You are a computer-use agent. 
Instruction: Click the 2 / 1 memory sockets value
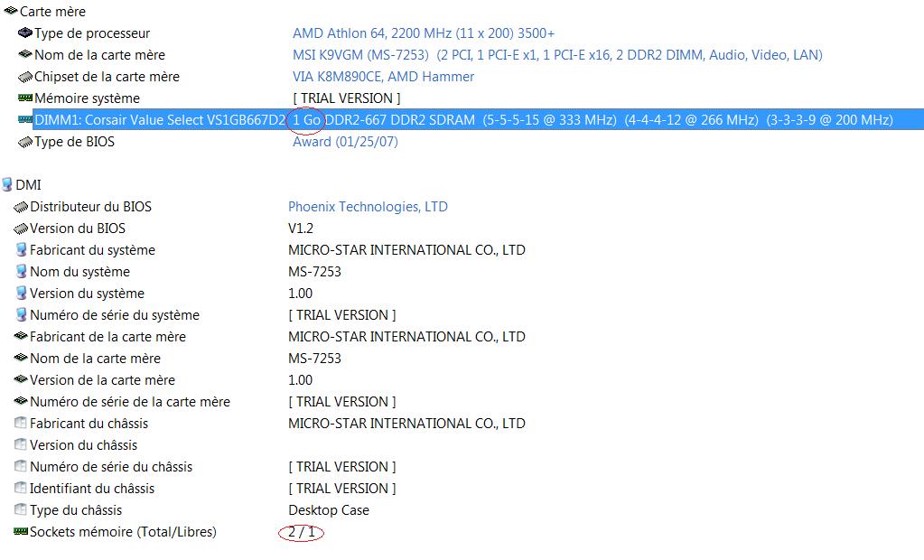click(301, 532)
